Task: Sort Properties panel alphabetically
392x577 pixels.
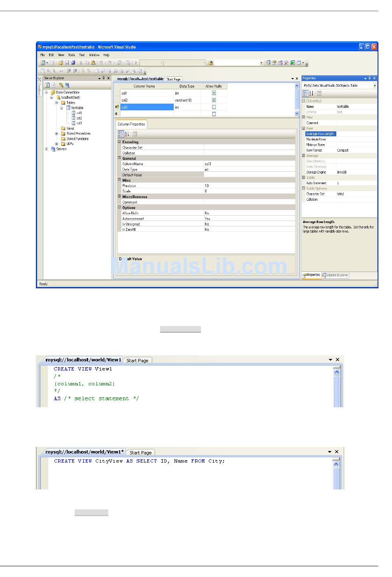Action: coord(311,93)
